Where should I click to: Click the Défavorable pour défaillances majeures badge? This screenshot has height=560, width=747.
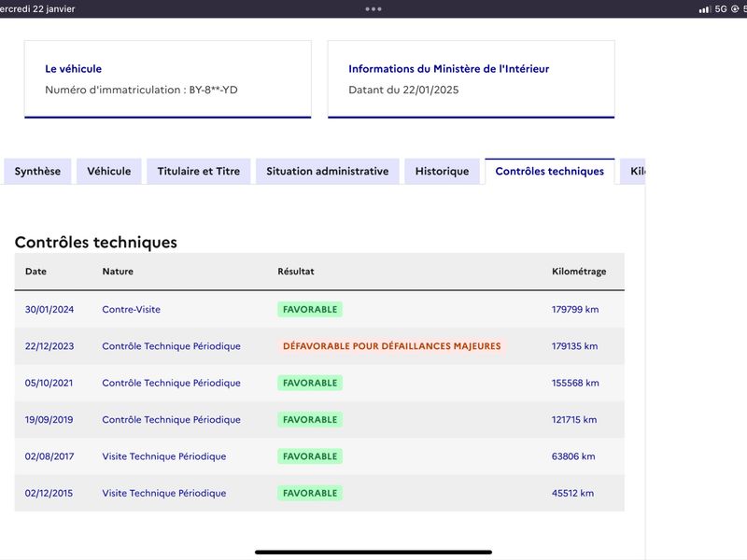(x=391, y=346)
